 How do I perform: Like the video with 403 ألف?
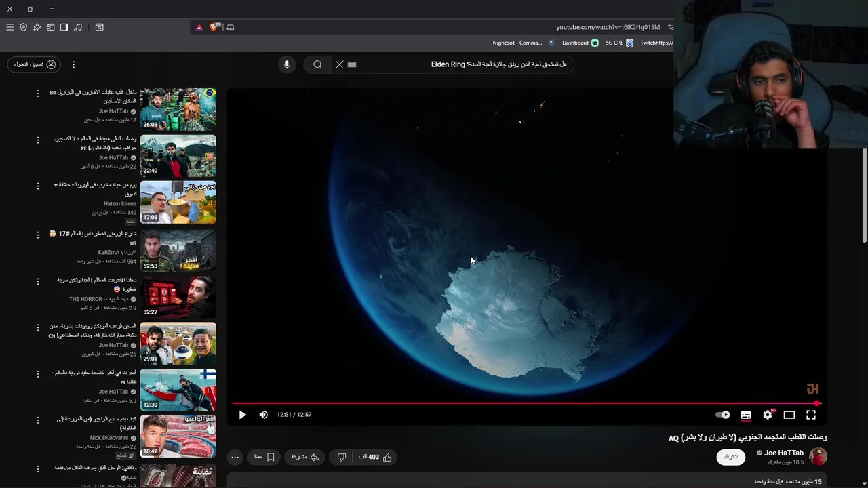[x=376, y=457]
